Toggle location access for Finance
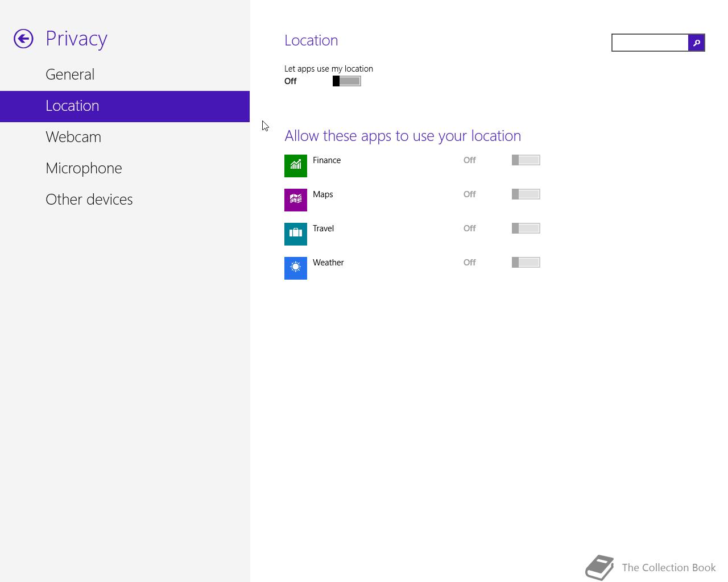The width and height of the screenshot is (728, 582). pos(526,160)
